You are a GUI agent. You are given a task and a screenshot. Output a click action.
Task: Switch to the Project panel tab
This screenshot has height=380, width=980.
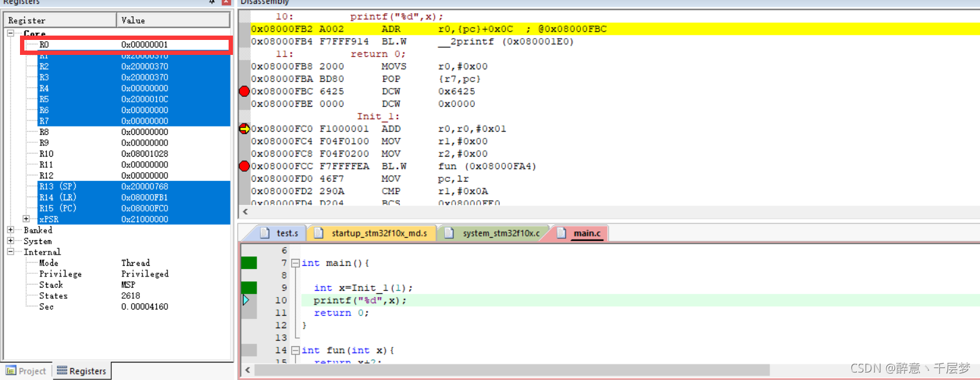[26, 371]
